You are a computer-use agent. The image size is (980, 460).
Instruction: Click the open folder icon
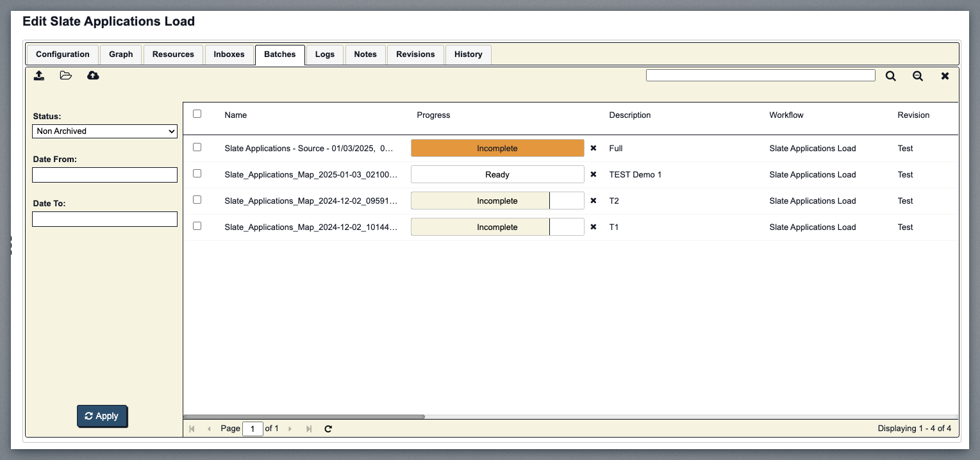click(x=66, y=76)
